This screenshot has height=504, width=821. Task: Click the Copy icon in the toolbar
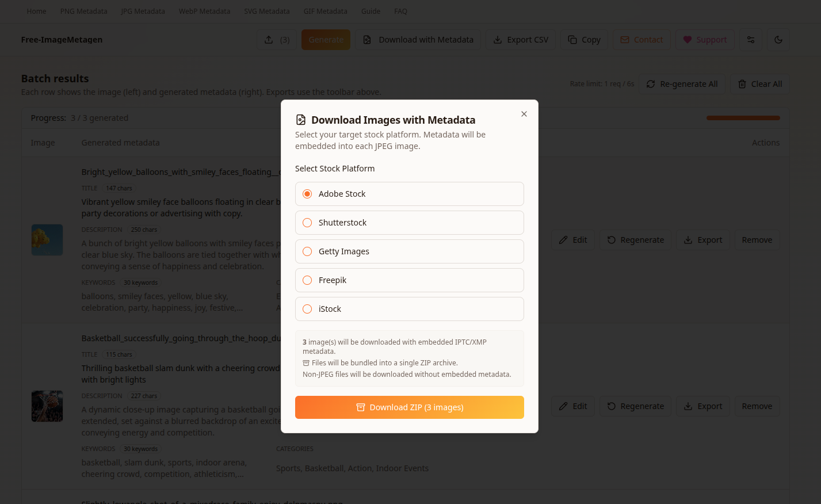click(572, 40)
